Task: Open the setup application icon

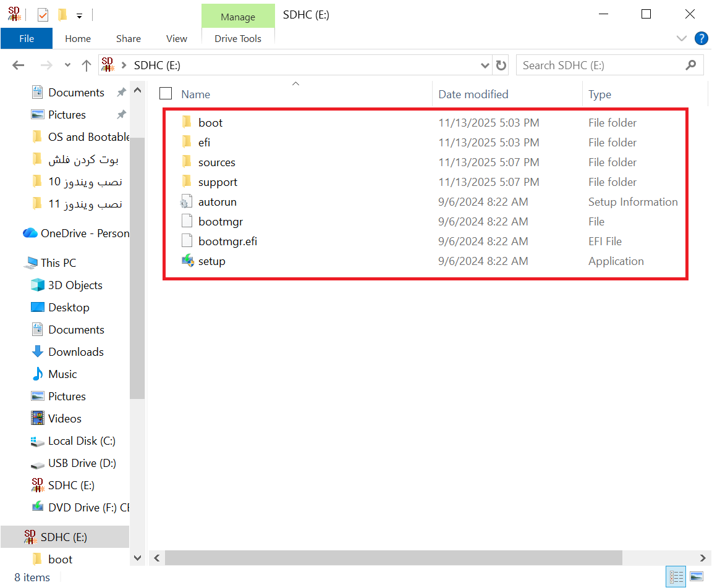Action: 187,261
